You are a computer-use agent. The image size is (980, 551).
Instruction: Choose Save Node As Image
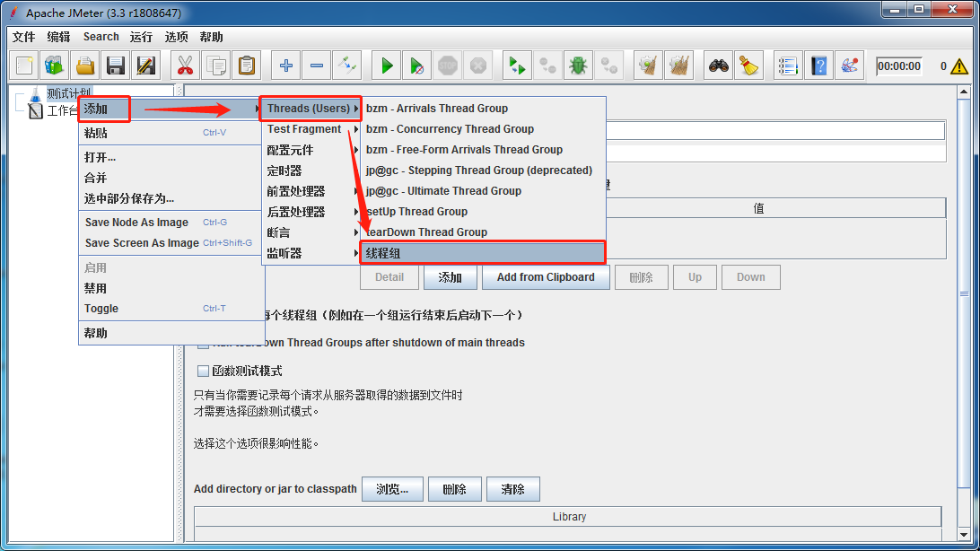[170, 223]
